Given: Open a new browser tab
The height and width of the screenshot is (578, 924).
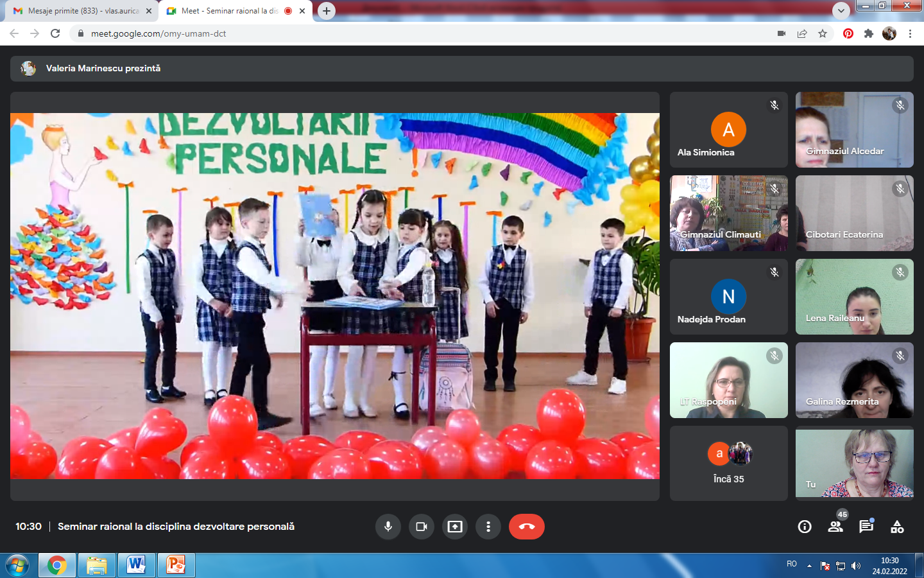Looking at the screenshot, I should coord(327,11).
